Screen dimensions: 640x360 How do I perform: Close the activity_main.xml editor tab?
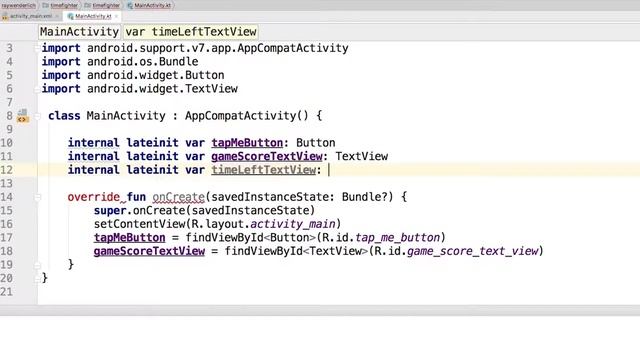click(57, 16)
